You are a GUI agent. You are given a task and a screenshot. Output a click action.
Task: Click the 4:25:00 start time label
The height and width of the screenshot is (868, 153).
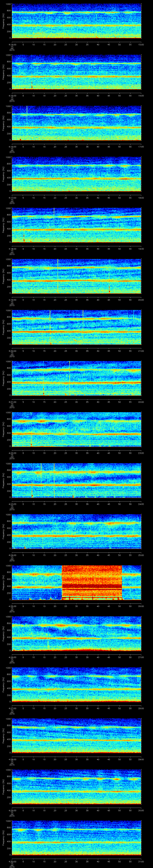point(12,606)
